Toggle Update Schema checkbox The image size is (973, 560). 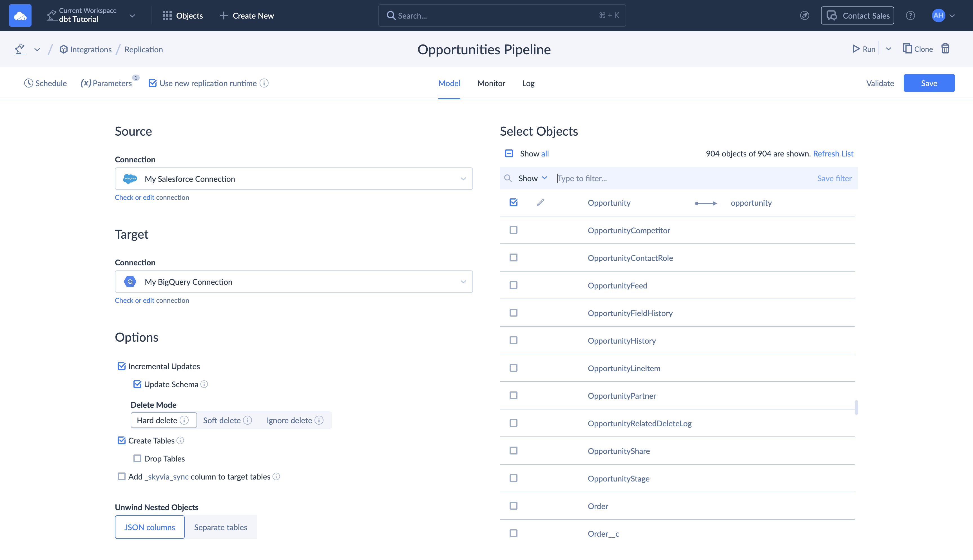point(137,384)
